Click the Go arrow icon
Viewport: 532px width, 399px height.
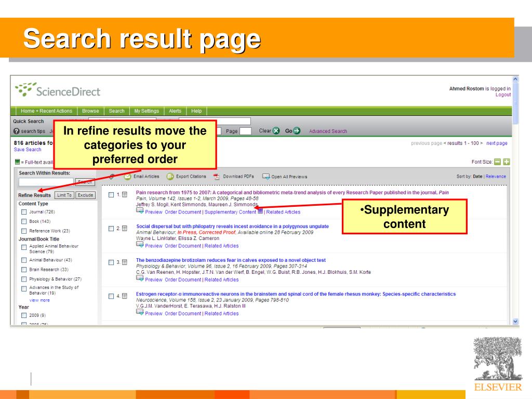(297, 131)
